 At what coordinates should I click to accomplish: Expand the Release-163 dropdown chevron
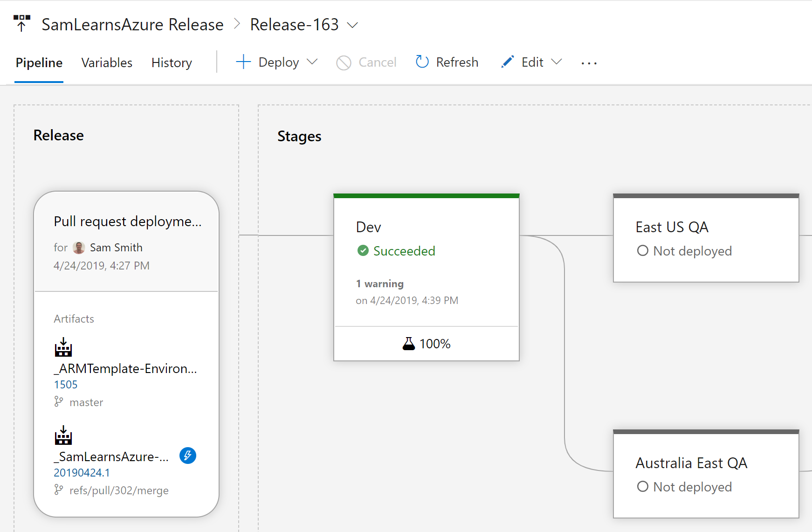pos(353,25)
